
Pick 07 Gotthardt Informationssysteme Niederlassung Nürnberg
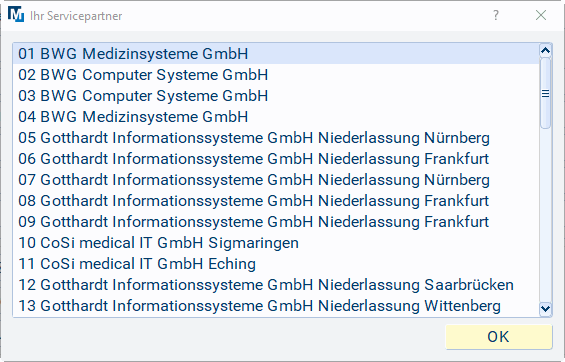[276, 179]
